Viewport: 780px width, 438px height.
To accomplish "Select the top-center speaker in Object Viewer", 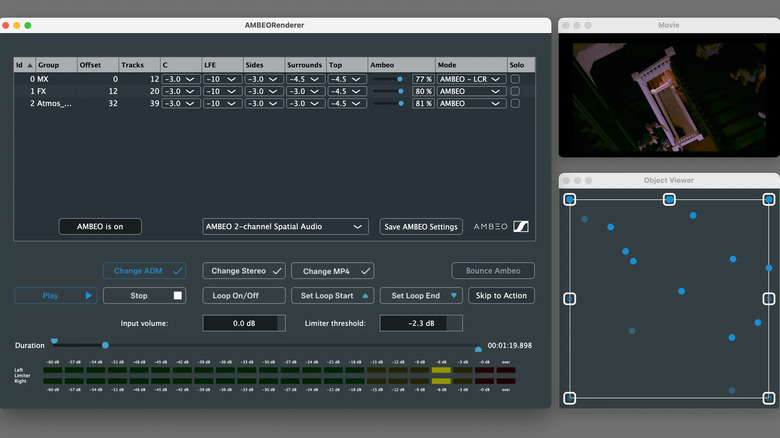I will 669,199.
